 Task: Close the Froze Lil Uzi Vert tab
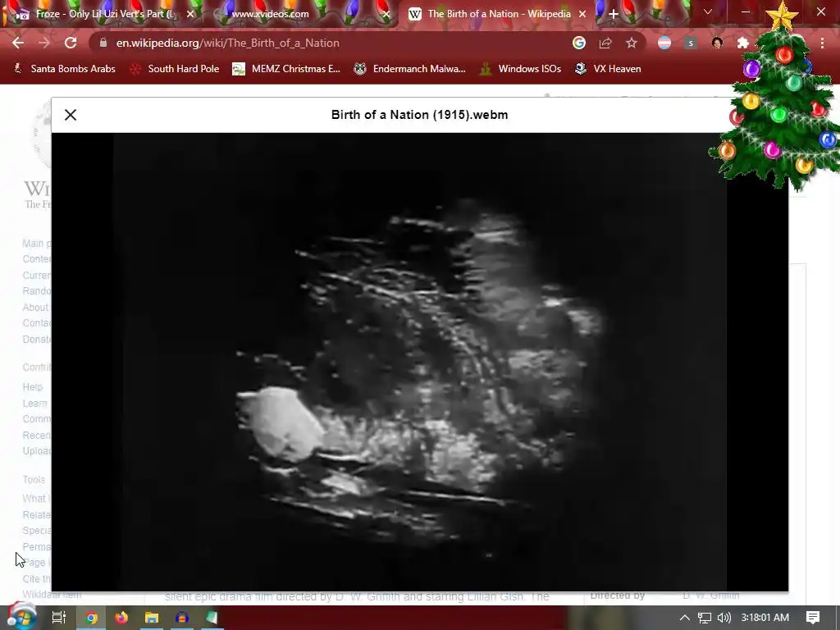(x=190, y=14)
